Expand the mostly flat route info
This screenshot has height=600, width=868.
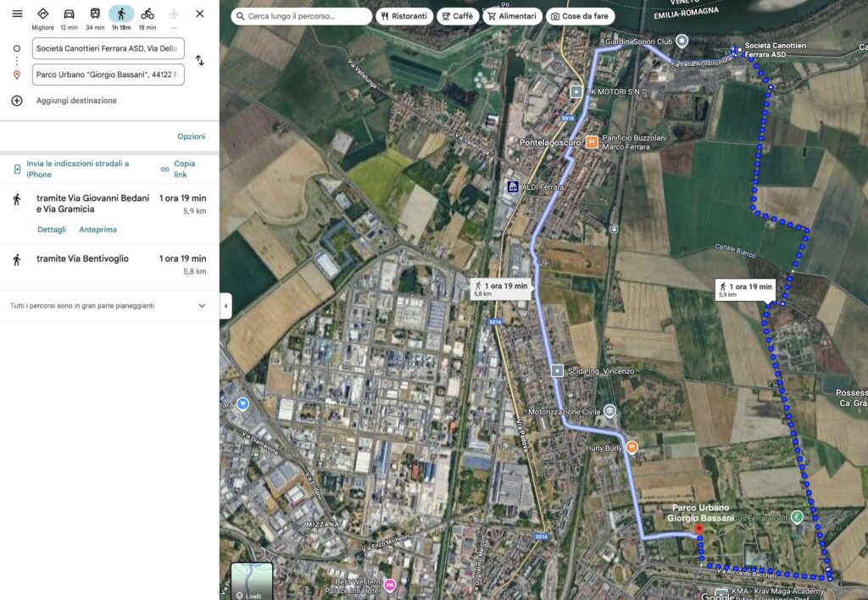coord(201,306)
